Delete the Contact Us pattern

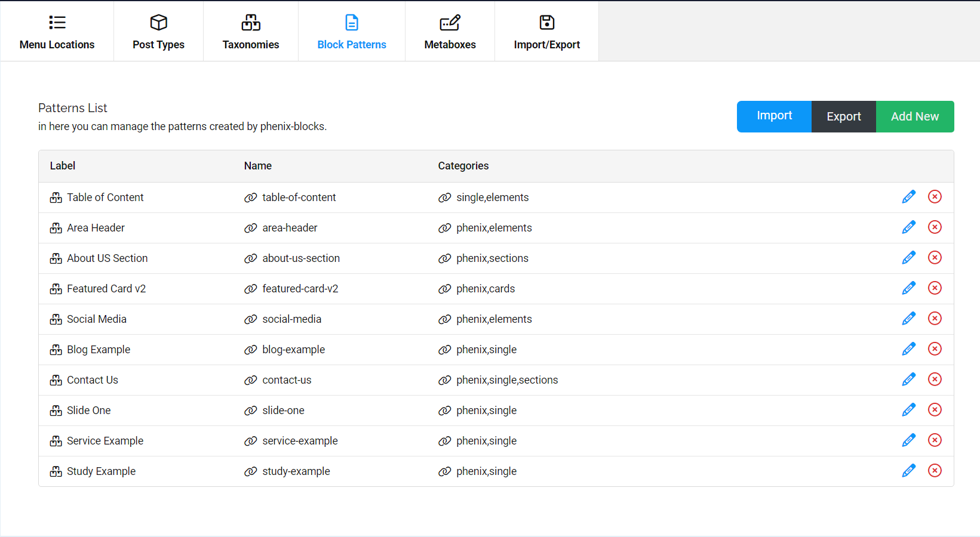tap(935, 379)
